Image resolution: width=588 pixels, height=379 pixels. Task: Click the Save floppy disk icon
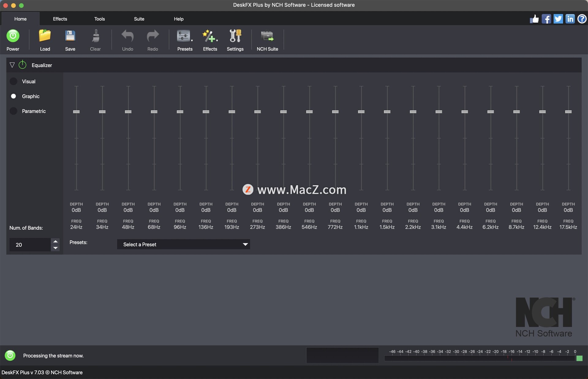70,36
